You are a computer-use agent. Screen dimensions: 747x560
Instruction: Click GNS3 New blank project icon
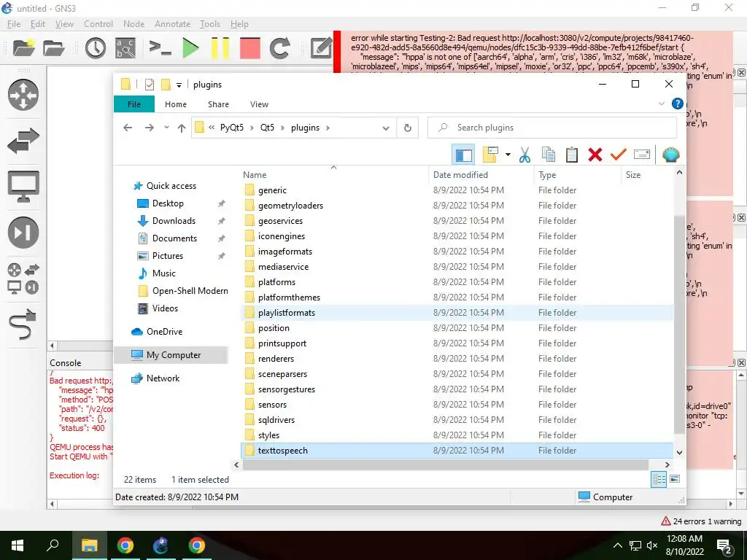click(24, 48)
